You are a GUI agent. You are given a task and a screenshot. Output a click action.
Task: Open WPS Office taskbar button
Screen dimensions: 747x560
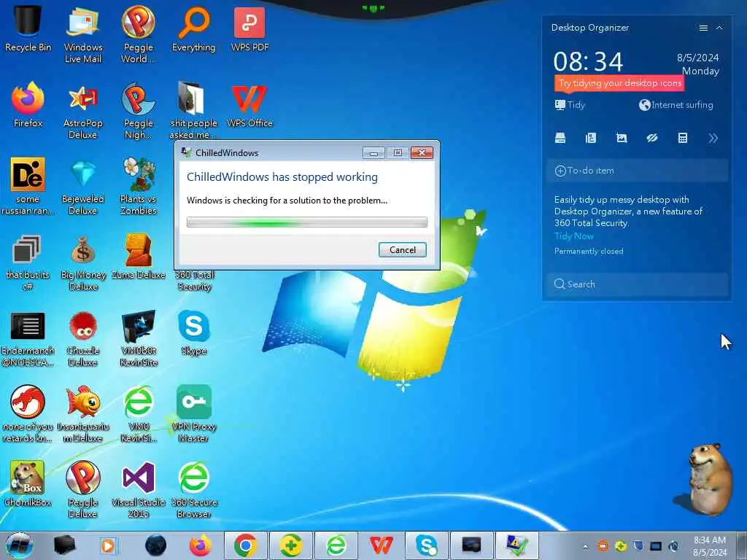click(x=381, y=545)
